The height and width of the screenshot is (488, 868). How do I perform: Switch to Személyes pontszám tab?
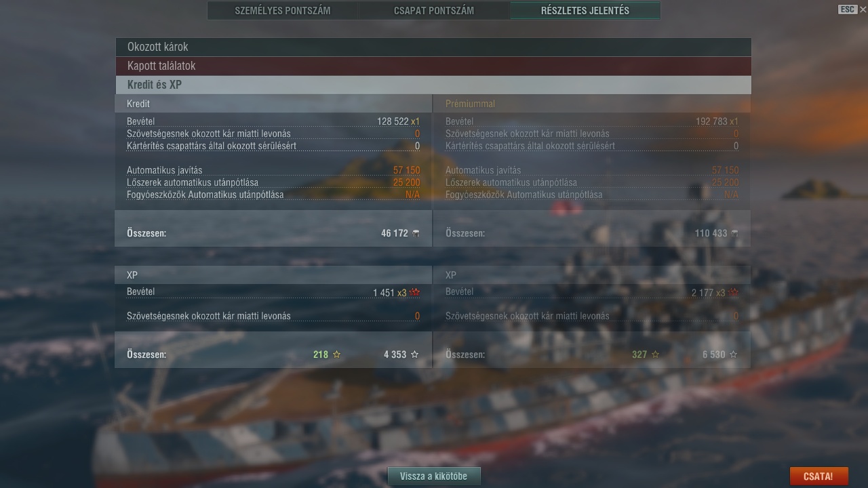click(283, 10)
